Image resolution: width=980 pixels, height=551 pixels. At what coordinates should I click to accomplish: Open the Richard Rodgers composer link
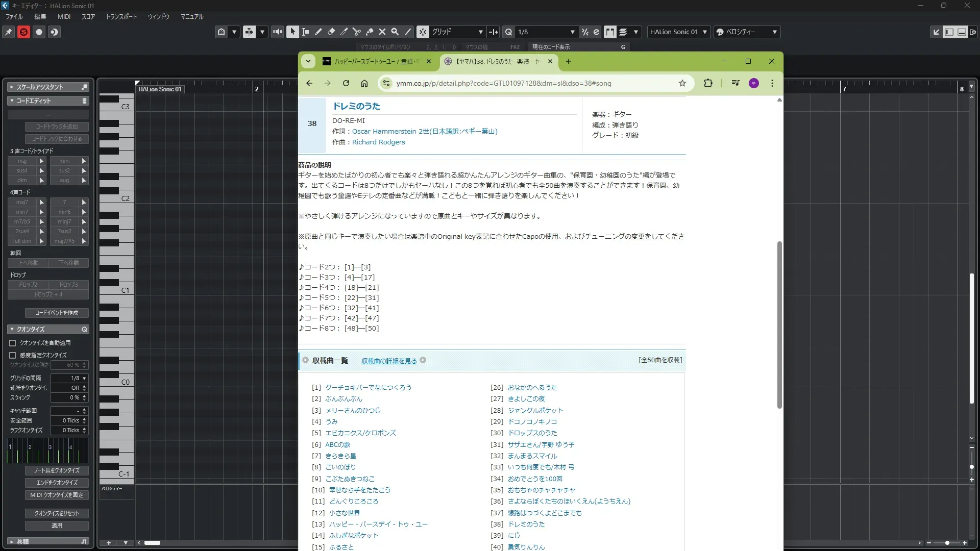[378, 142]
